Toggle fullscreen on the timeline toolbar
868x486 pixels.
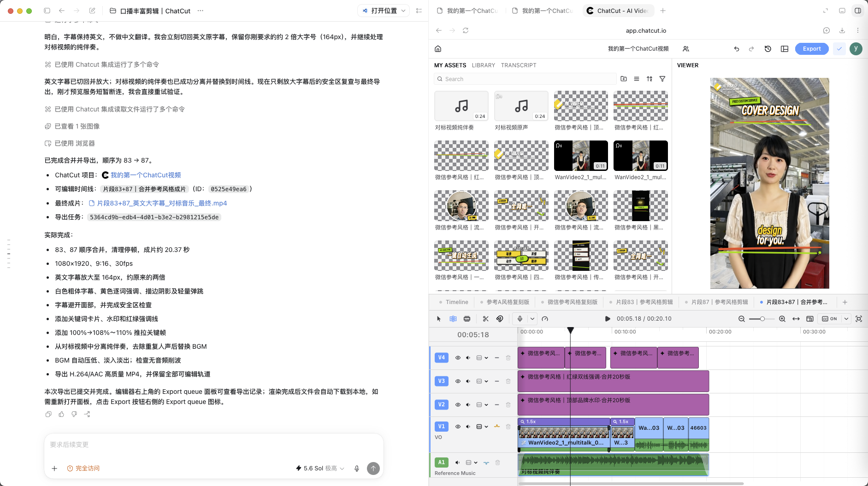pos(859,319)
